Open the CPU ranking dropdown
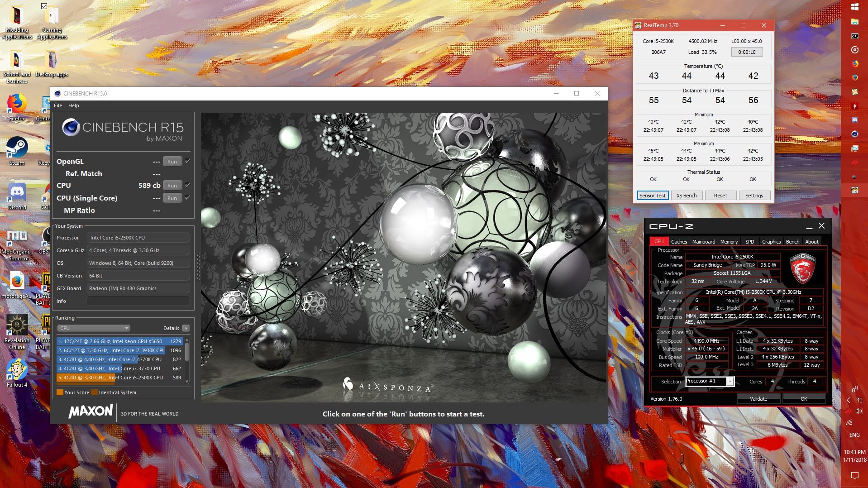Viewport: 868px width, 488px height. point(94,328)
